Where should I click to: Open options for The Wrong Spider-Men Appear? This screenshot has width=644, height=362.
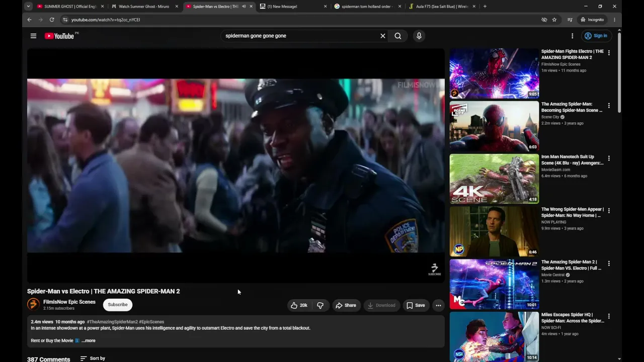coord(609,211)
